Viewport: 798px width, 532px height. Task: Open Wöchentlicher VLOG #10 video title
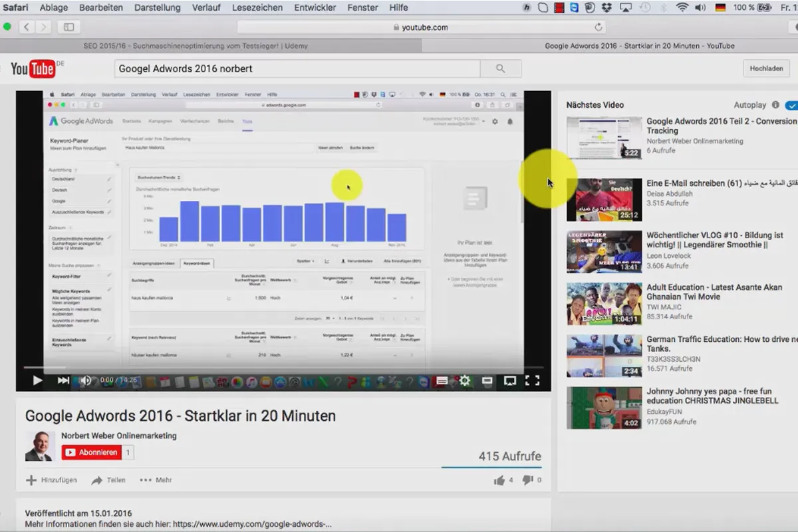[715, 240]
